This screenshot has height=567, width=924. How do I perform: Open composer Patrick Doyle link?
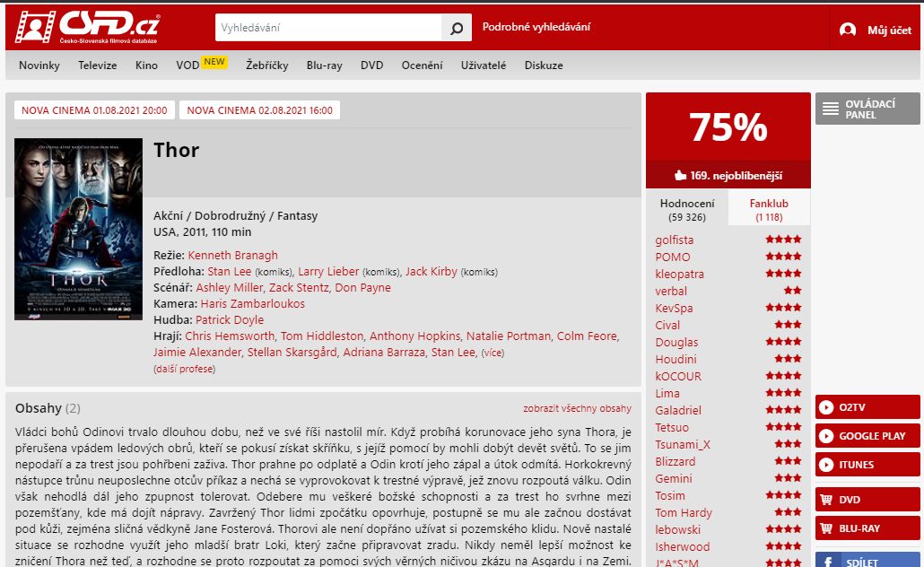(230, 320)
